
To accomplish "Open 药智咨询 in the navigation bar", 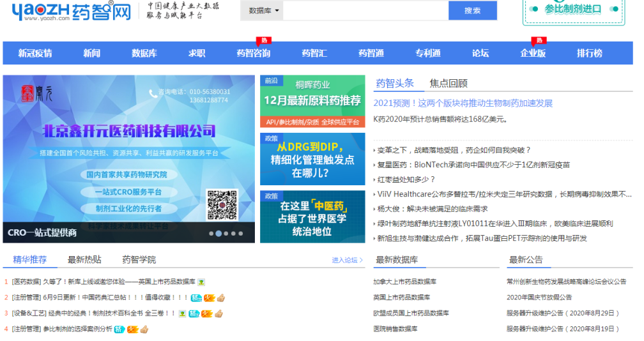I will tap(254, 53).
